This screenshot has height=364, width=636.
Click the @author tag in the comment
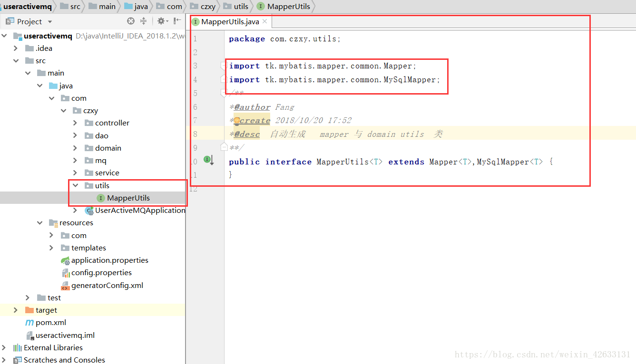point(252,107)
